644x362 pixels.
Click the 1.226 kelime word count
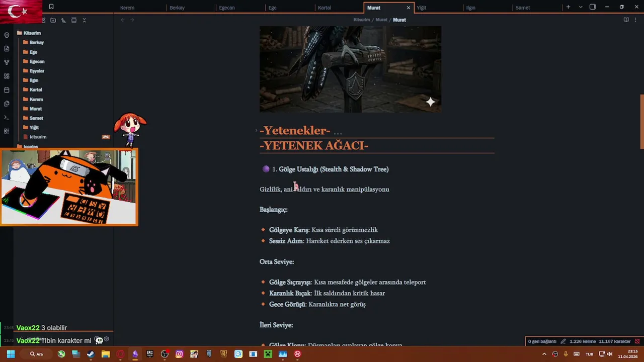click(x=583, y=341)
